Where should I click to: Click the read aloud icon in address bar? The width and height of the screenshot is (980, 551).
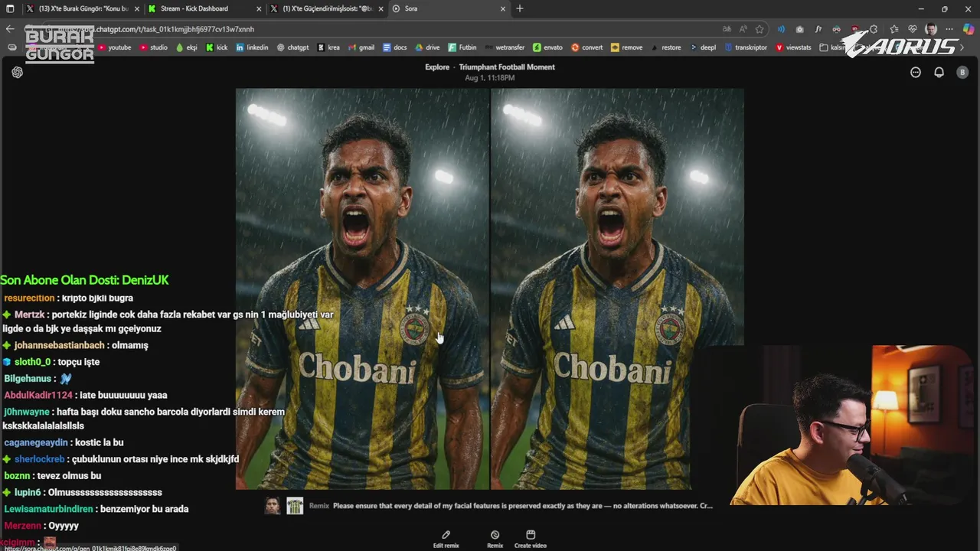point(743,29)
